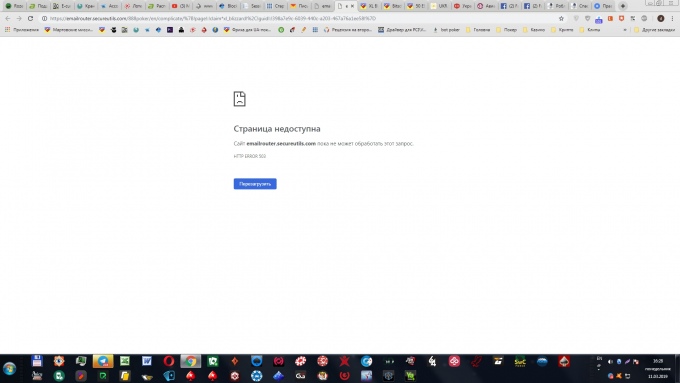Click the taskbar volume speaker icon
The height and width of the screenshot is (383, 680).
610,361
